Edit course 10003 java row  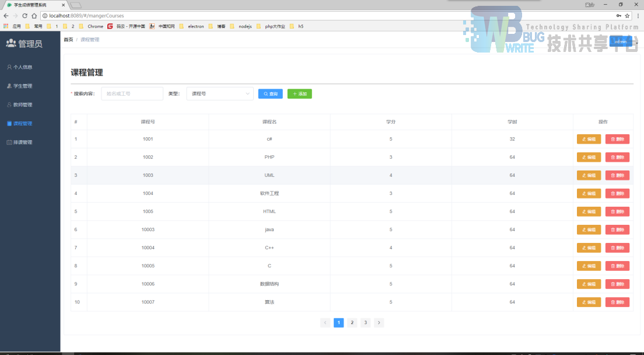(589, 229)
